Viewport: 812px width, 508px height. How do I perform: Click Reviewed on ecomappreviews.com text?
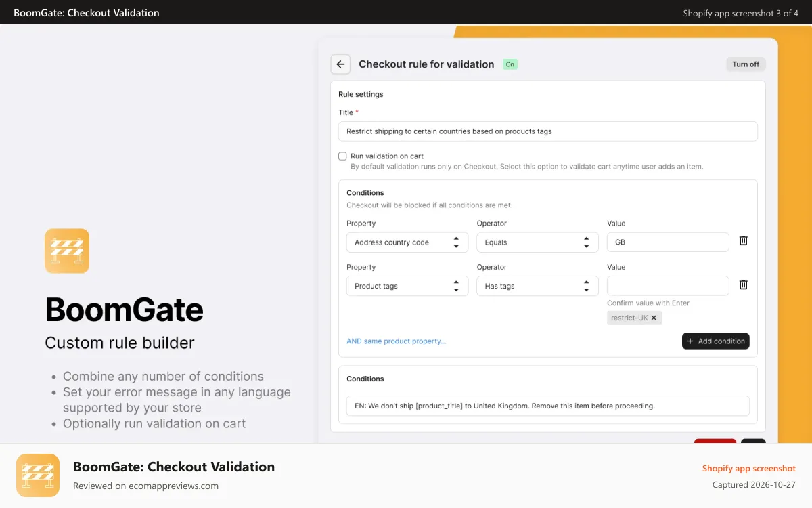[x=146, y=486]
